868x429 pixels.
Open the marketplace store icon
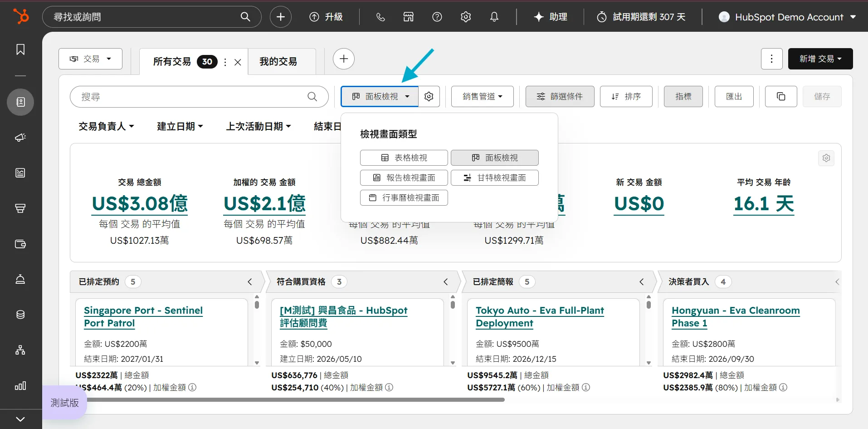(x=409, y=17)
